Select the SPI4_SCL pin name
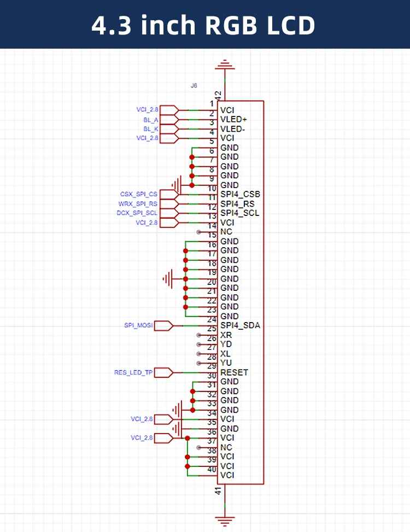 (240, 213)
